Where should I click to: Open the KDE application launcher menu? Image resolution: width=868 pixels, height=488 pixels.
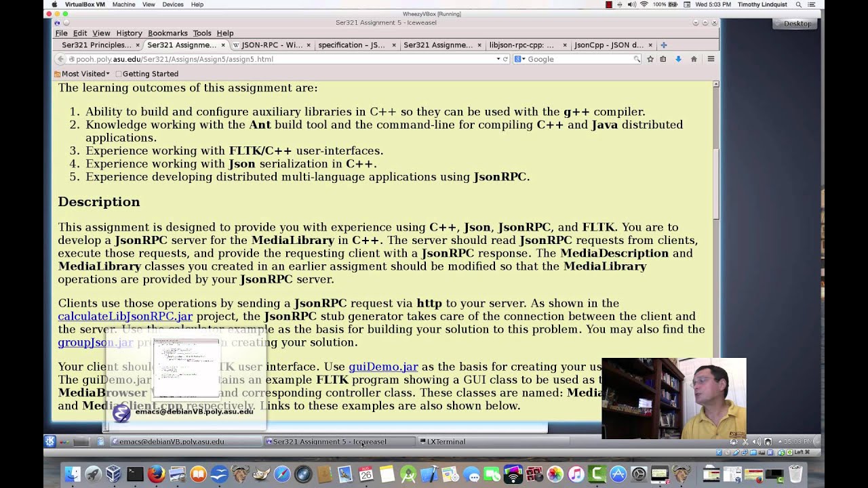point(50,441)
